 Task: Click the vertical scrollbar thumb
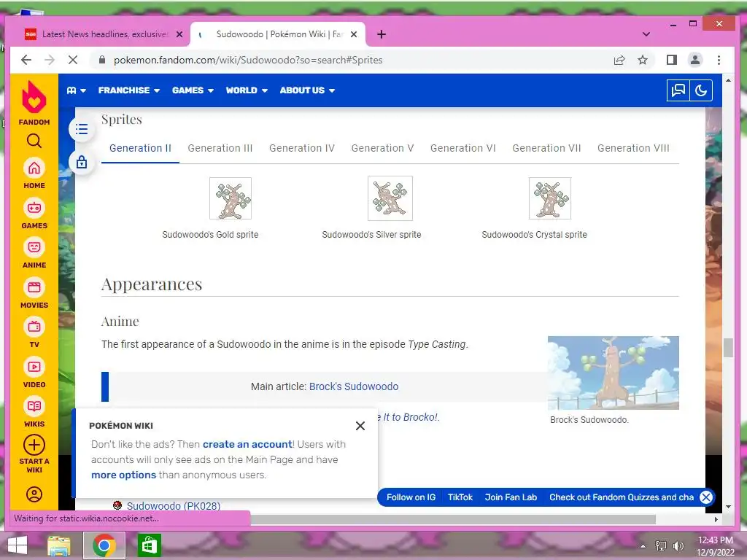click(x=728, y=348)
